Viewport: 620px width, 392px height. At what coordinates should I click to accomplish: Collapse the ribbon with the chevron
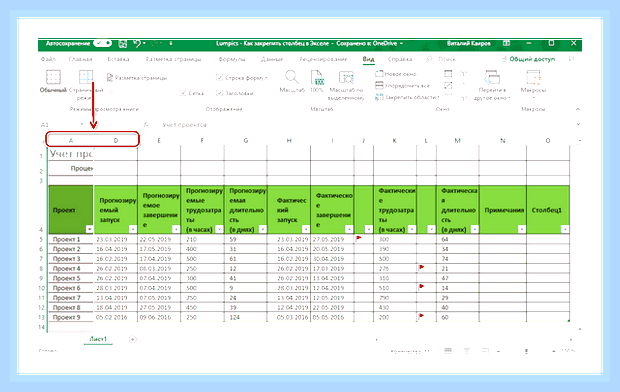click(577, 109)
